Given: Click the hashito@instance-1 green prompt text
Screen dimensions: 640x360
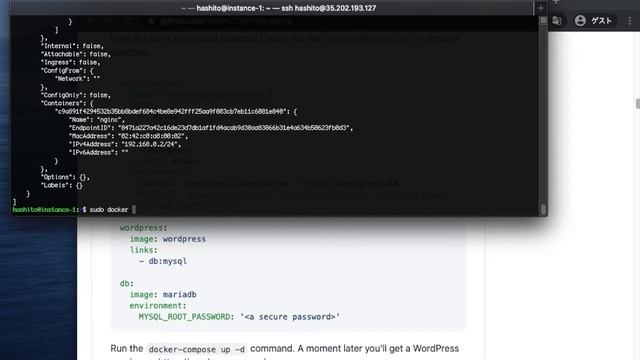Looking at the screenshot, I should (x=44, y=209).
